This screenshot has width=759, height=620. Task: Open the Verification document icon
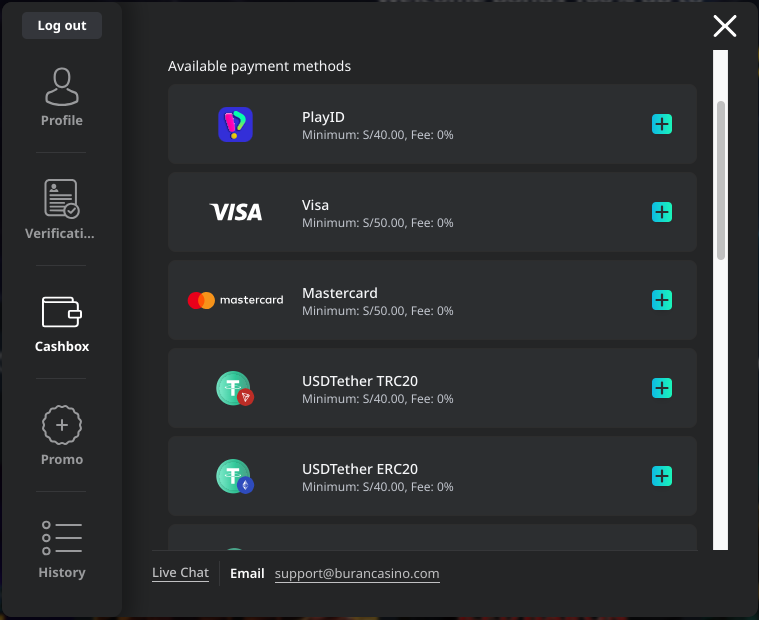(x=62, y=199)
